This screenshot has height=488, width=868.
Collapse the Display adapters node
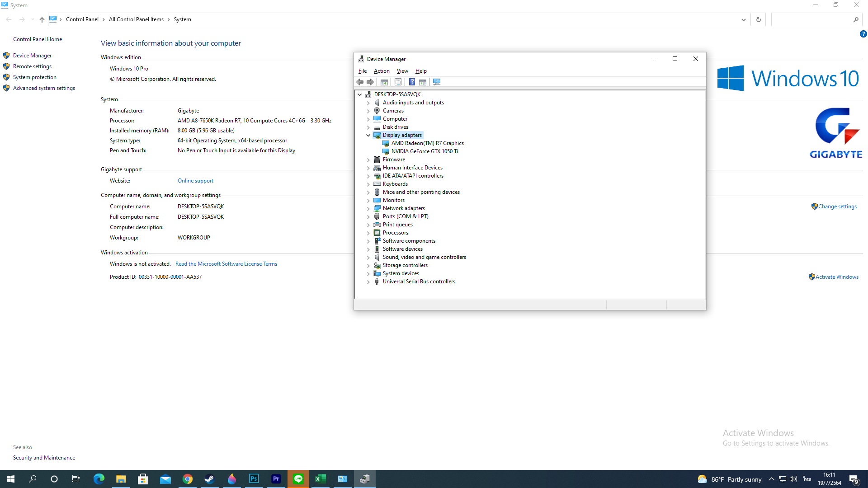click(x=368, y=135)
